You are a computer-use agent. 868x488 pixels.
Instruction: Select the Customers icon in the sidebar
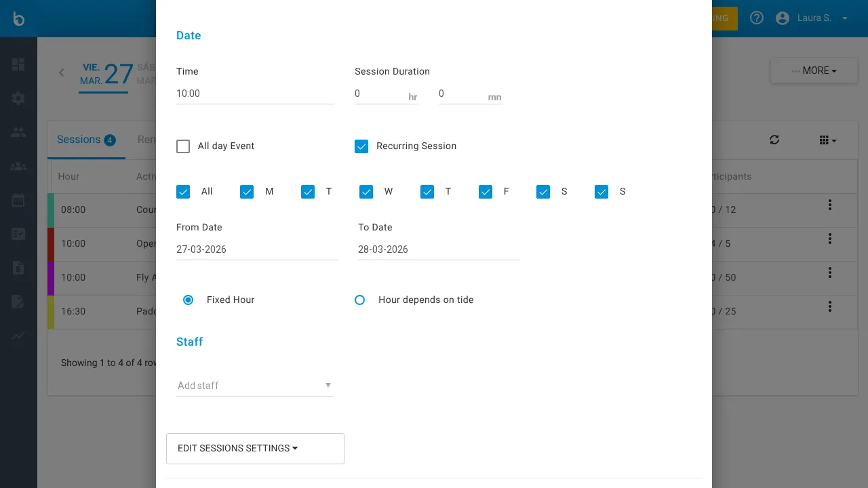[x=18, y=132]
